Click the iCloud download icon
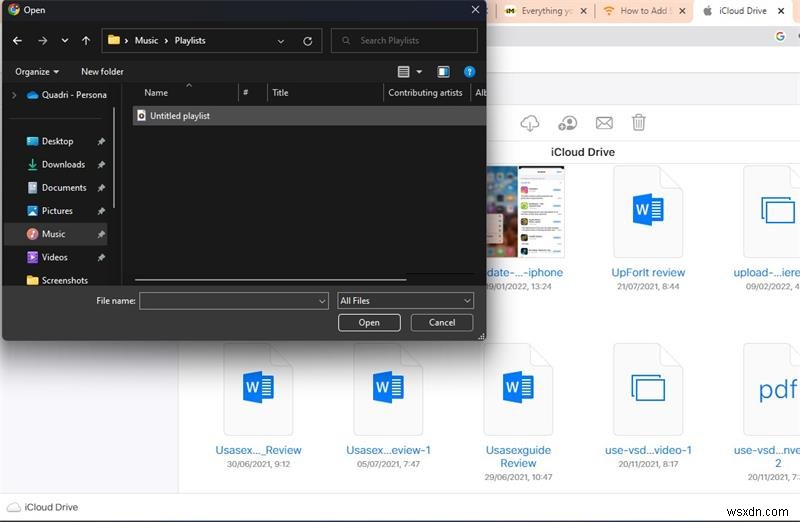 [530, 123]
